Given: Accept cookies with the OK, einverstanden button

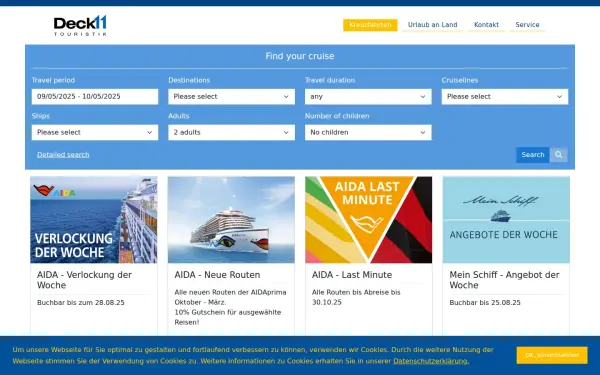Looking at the screenshot, I should [552, 355].
